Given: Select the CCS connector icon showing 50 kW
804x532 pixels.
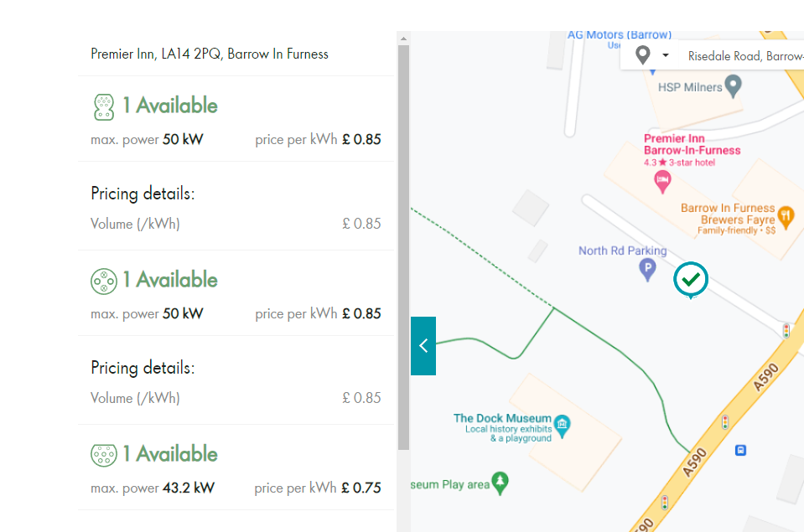Looking at the screenshot, I should (x=103, y=106).
